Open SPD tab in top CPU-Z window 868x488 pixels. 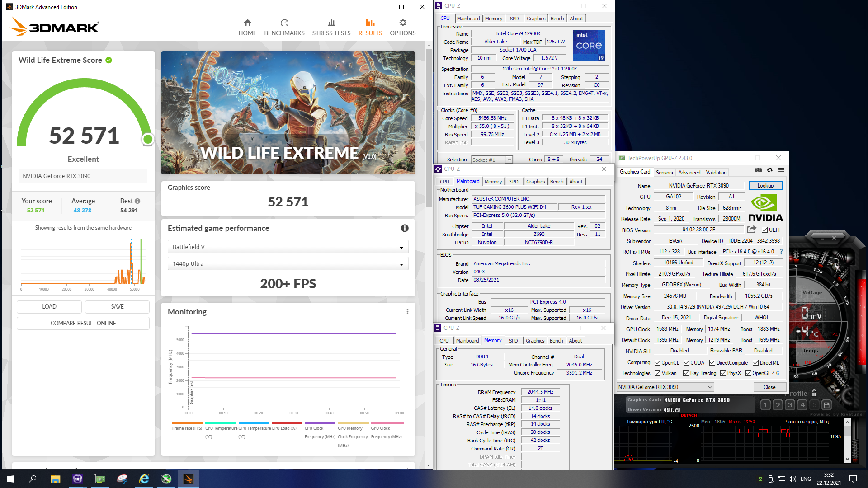pos(514,19)
